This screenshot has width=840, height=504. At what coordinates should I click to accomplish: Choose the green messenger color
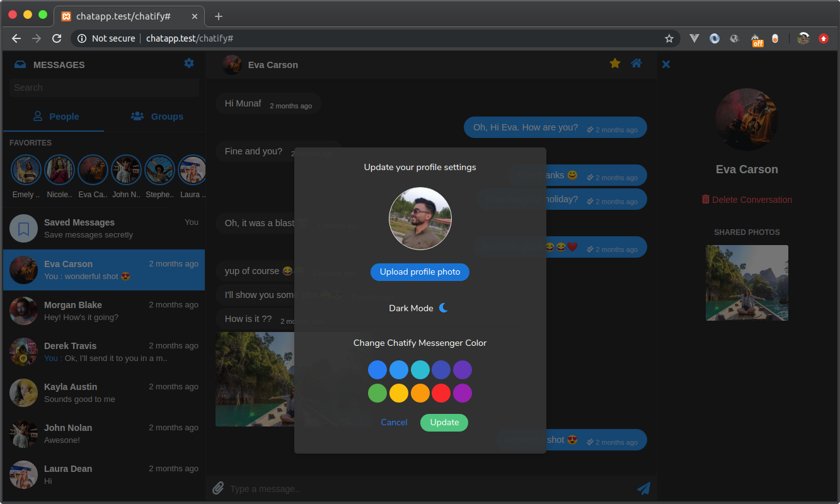(377, 393)
